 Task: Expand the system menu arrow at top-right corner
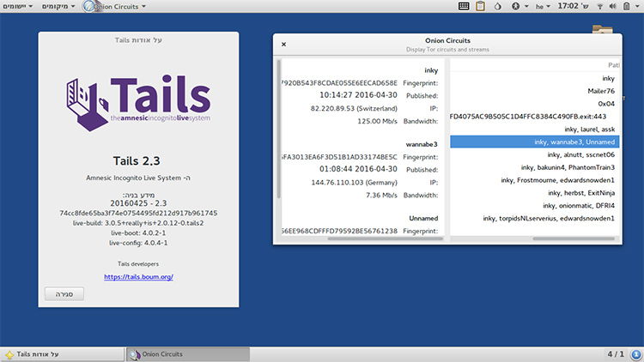pyautogui.click(x=638, y=7)
